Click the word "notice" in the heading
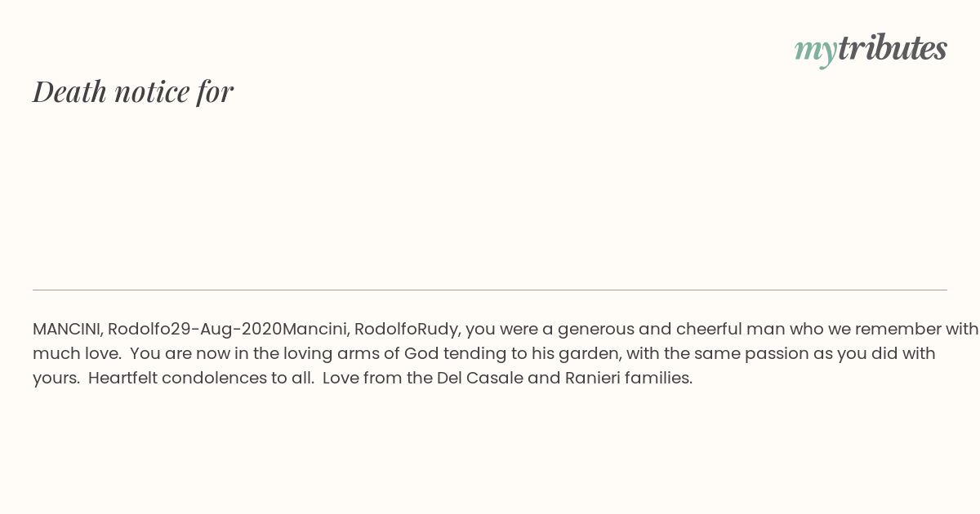This screenshot has width=980, height=514. point(153,91)
